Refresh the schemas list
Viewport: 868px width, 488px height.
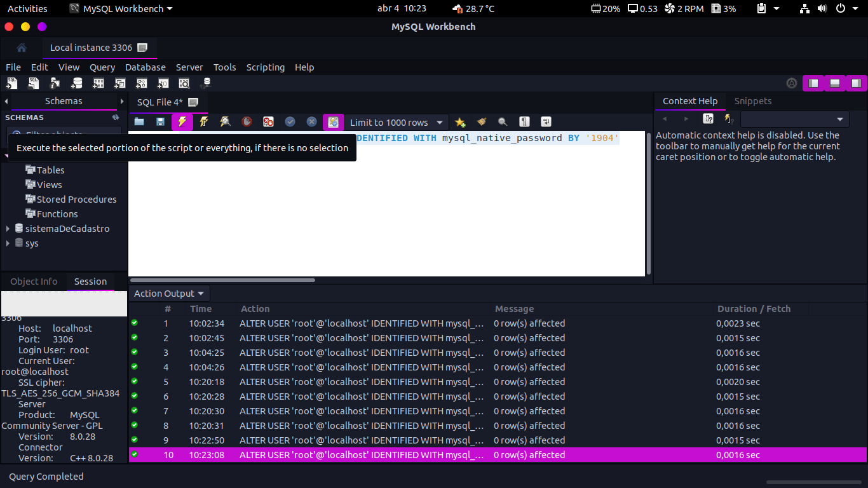[x=116, y=118]
